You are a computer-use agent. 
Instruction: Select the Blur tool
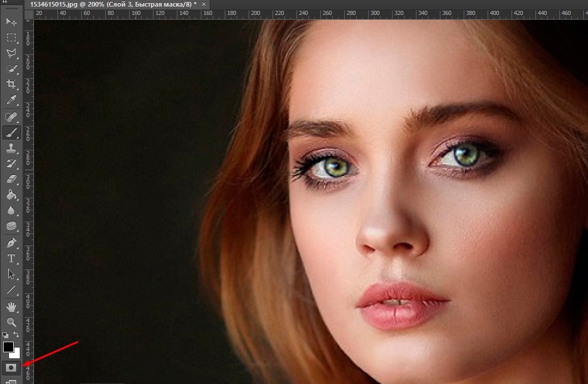tap(11, 211)
